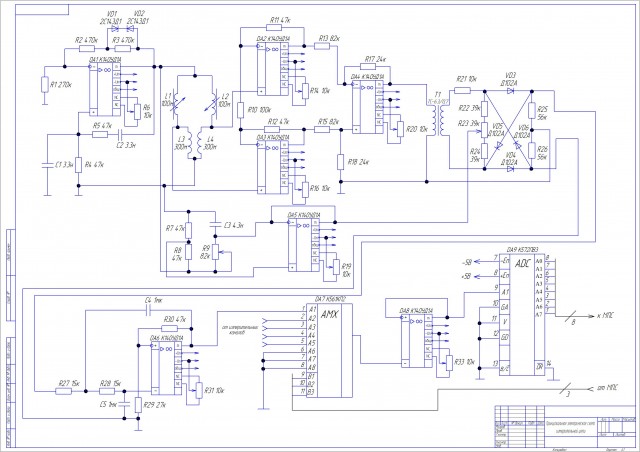
Task: Select the R25 56k label
Action: 542,113
